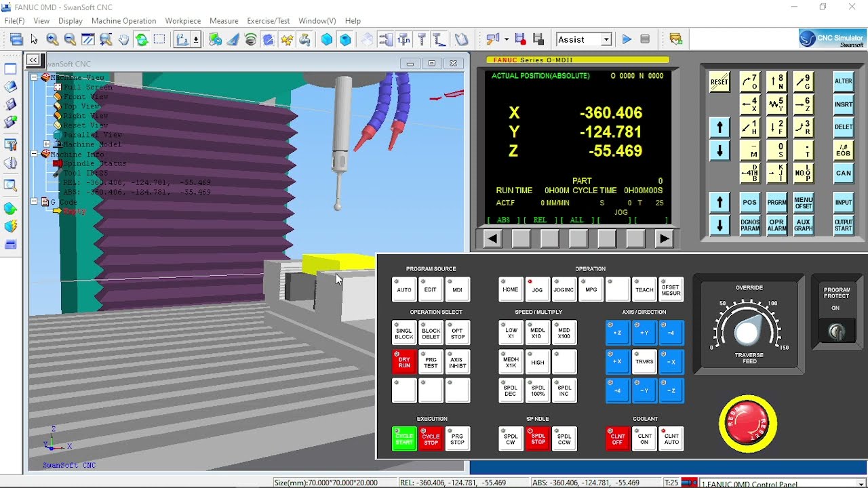Click the green rotate view toolbar icon
Screen dimensions: 868x488
pos(142,39)
